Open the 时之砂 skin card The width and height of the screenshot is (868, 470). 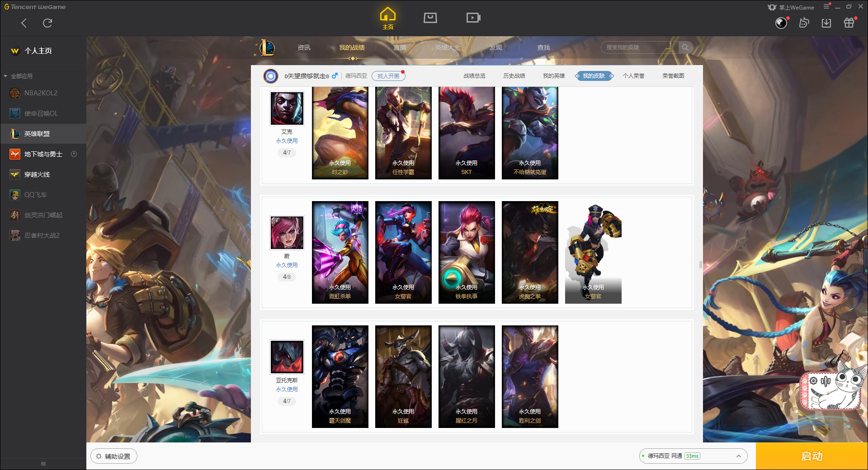pyautogui.click(x=340, y=133)
